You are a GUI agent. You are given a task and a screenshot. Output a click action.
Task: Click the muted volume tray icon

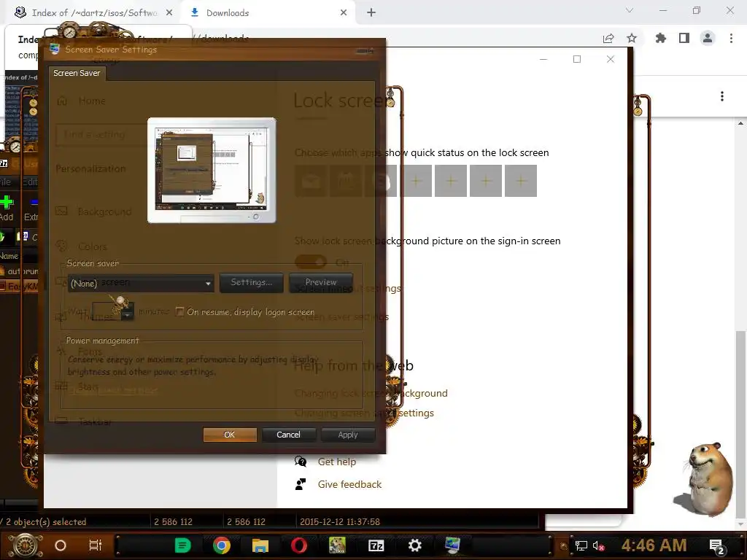[598, 545]
